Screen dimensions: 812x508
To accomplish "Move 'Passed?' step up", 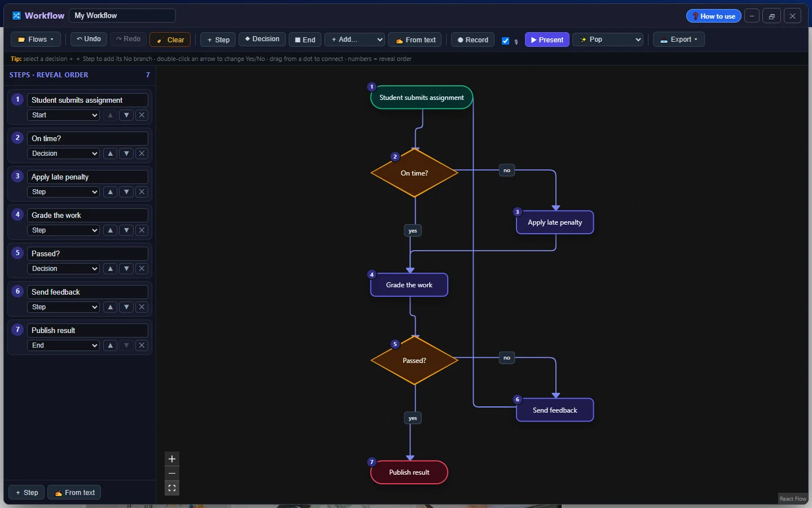I will pos(111,269).
